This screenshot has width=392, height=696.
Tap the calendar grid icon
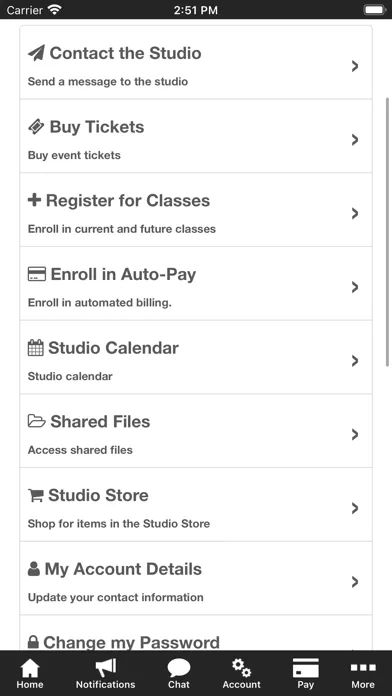36,348
